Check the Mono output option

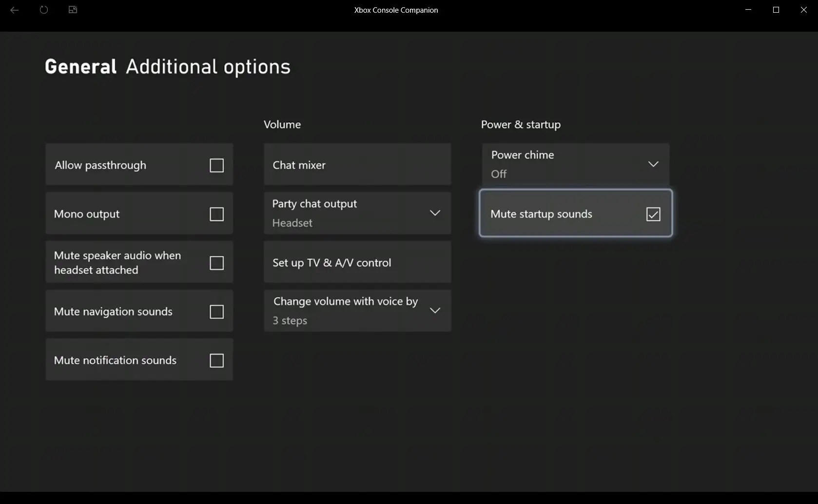pyautogui.click(x=216, y=214)
